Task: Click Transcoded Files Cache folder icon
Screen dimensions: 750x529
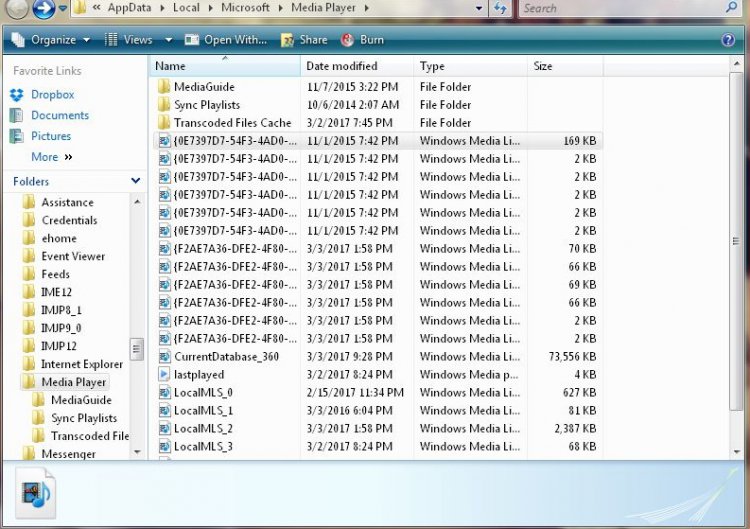Action: (164, 122)
